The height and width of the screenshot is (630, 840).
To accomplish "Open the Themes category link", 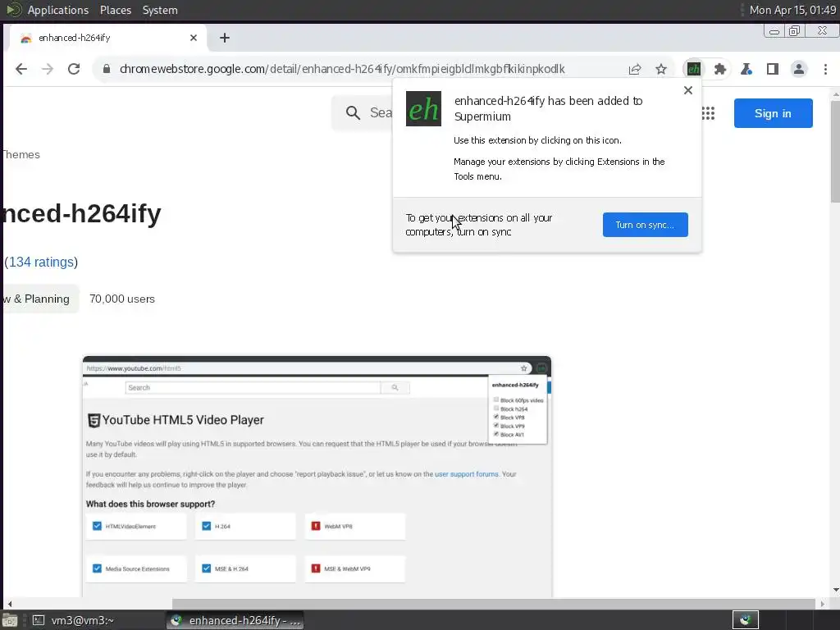I will [21, 154].
